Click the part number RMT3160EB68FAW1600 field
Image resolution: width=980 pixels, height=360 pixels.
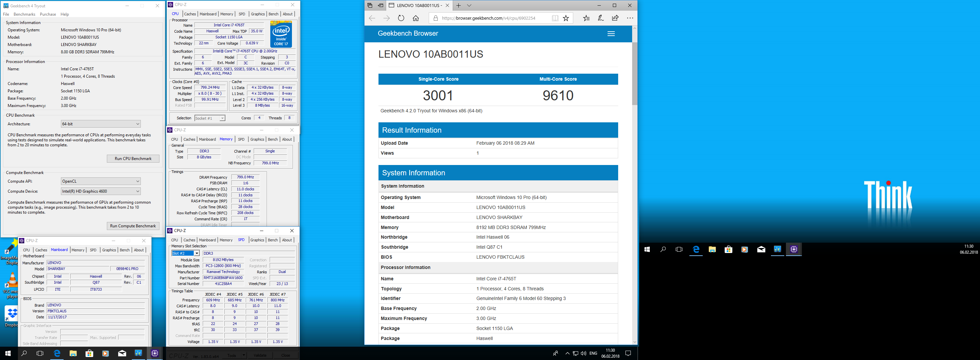pos(223,278)
